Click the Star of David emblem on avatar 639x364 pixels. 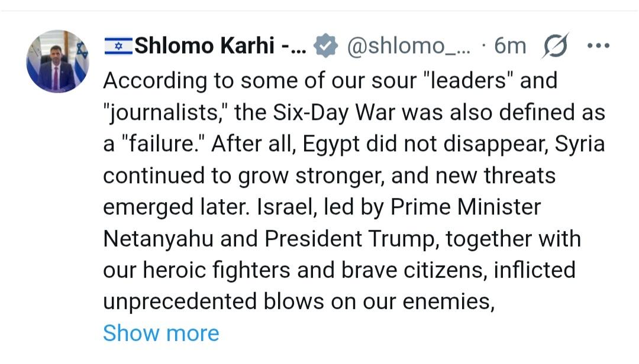[81, 50]
